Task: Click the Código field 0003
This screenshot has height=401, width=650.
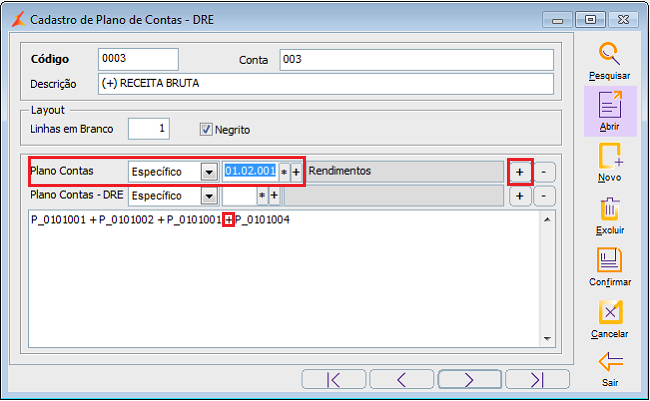Action: tap(138, 59)
